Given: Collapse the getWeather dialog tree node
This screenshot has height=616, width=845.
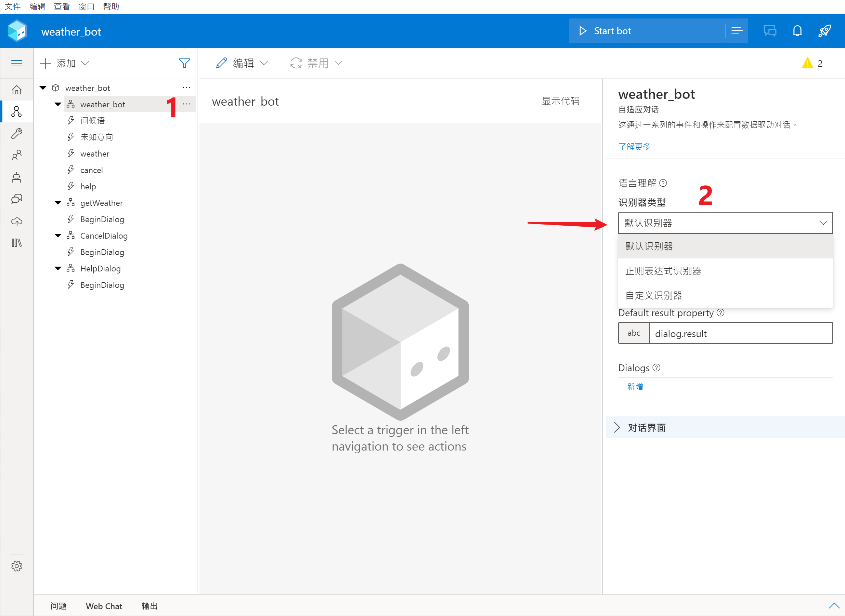Looking at the screenshot, I should 58,203.
